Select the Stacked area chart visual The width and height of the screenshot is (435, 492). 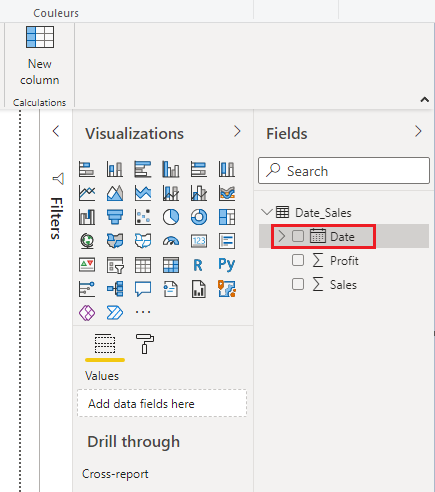click(143, 193)
